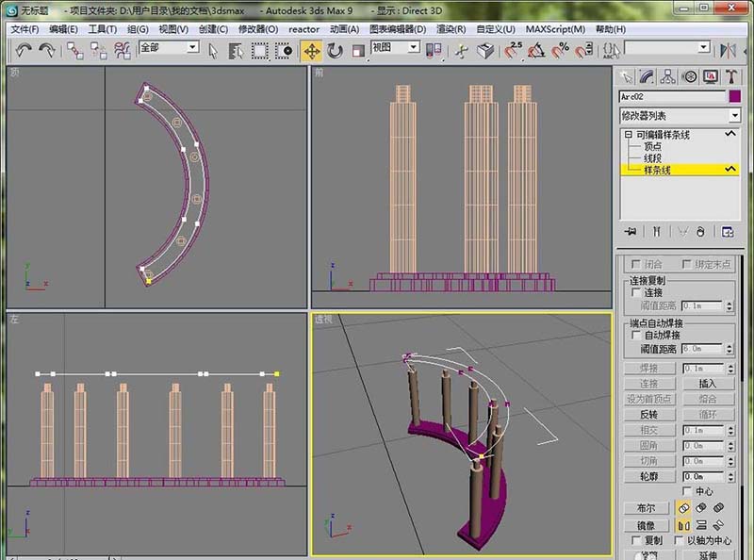Screen dimensions: 754x560
Task: Collapse the 可编辑样条线 tree node
Action: point(628,135)
